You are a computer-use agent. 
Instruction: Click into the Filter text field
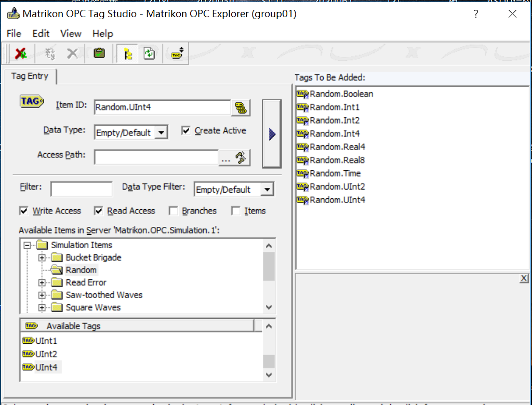tap(82, 189)
